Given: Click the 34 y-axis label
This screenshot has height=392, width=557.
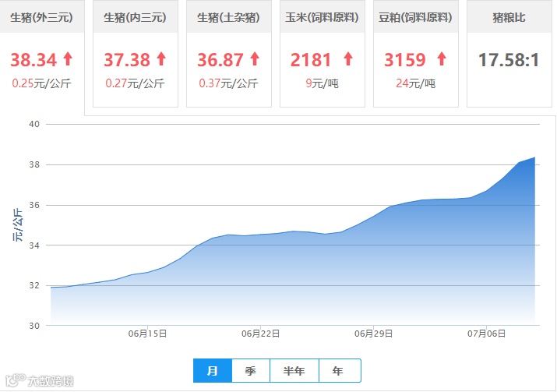Looking at the screenshot, I should (34, 245).
